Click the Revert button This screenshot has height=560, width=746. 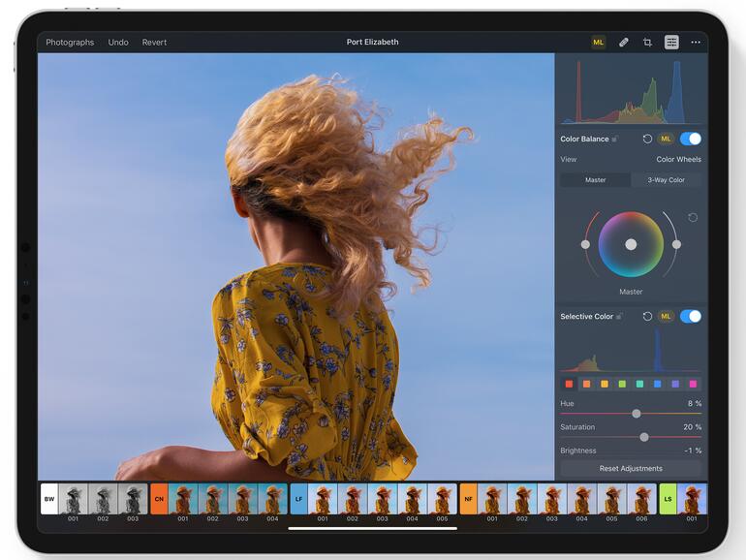(154, 43)
